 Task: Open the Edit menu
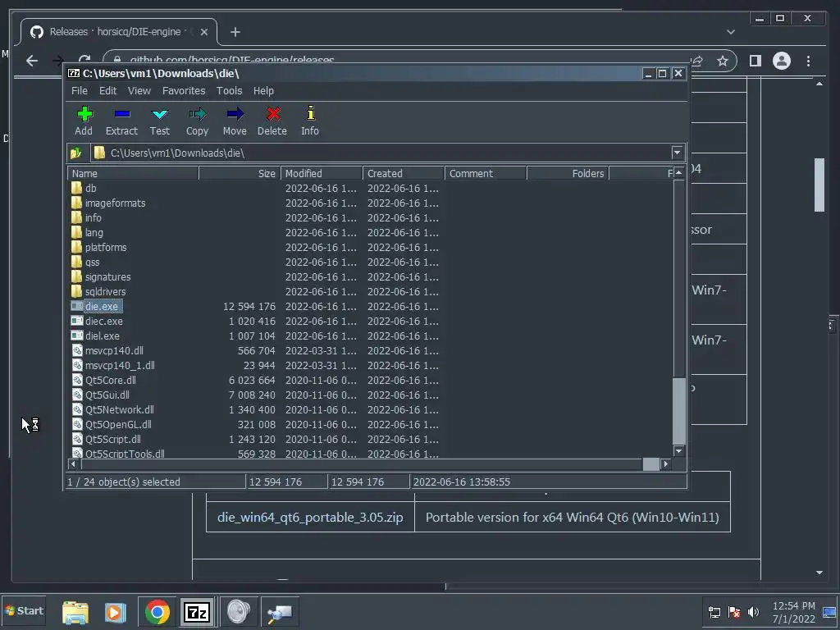pyautogui.click(x=107, y=91)
